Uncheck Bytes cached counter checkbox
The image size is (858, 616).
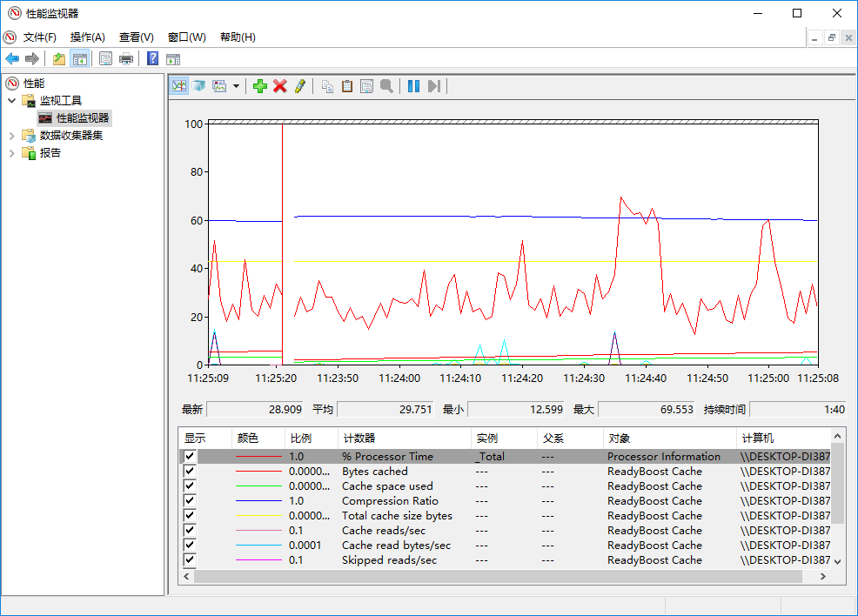(x=190, y=471)
